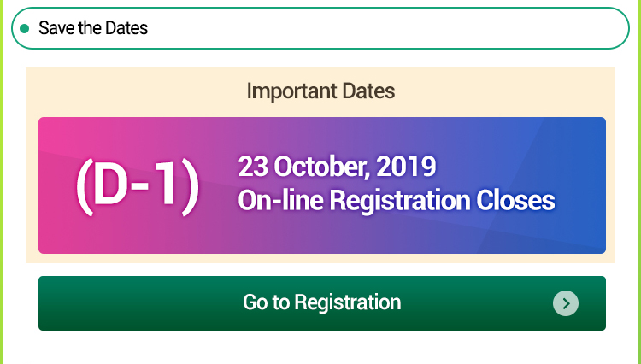
Task: Click the word "Closes" in the banner
Action: coord(515,201)
